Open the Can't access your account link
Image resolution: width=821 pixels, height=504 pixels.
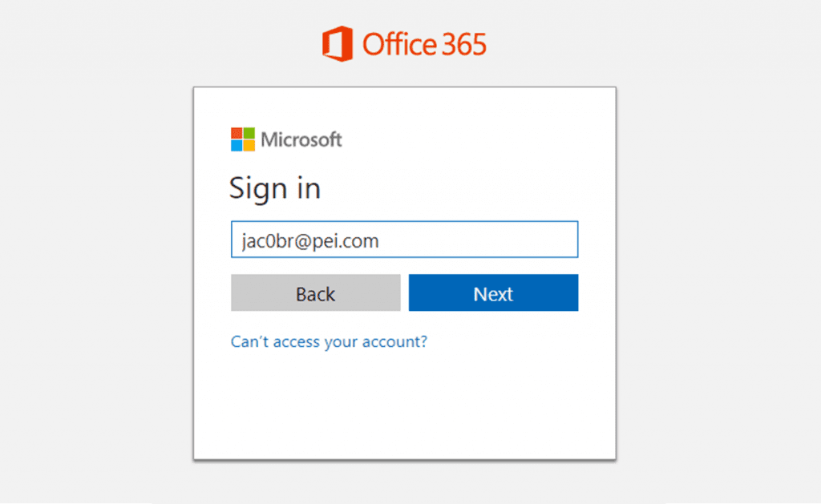point(329,341)
